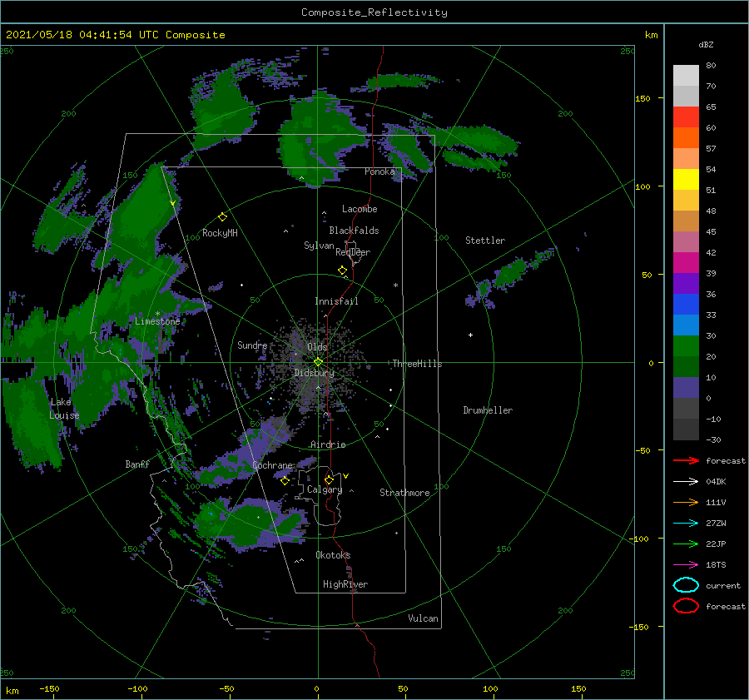The image size is (749, 700).
Task: Click the bright green swatch between 30 and 20
Action: [x=686, y=346]
